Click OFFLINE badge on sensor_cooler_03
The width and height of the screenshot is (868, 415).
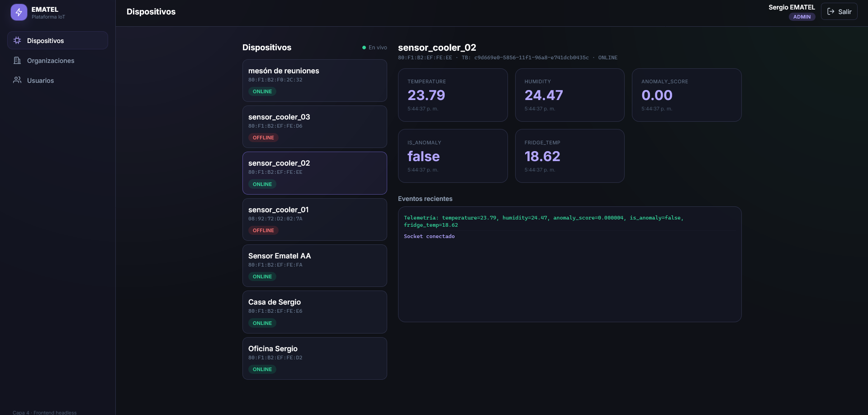263,138
